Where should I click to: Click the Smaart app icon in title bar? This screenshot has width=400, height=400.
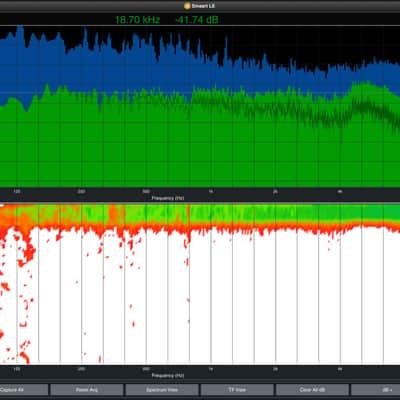click(x=187, y=6)
